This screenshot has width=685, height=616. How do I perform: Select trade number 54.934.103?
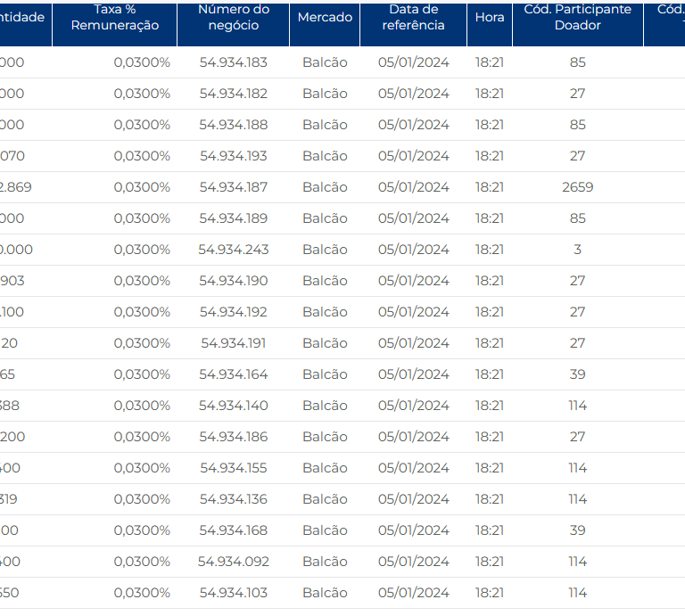click(234, 593)
